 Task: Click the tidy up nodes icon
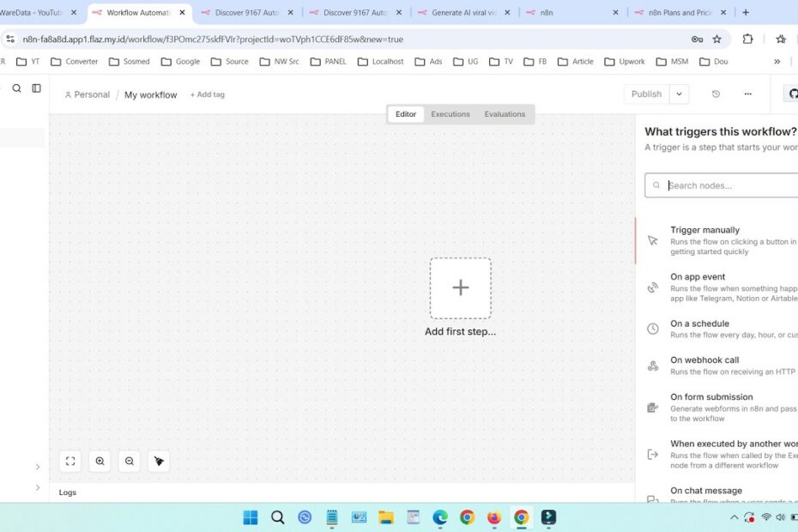pos(159,461)
